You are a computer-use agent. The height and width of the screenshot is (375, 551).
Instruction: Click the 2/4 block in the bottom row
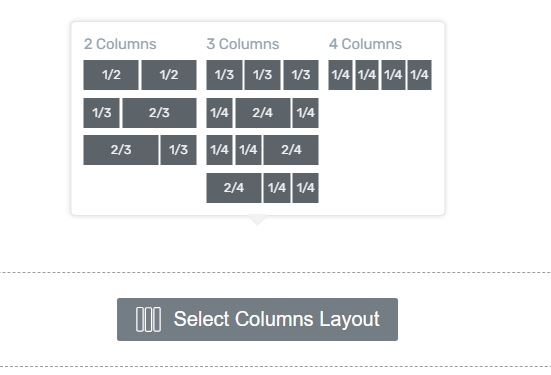(234, 188)
